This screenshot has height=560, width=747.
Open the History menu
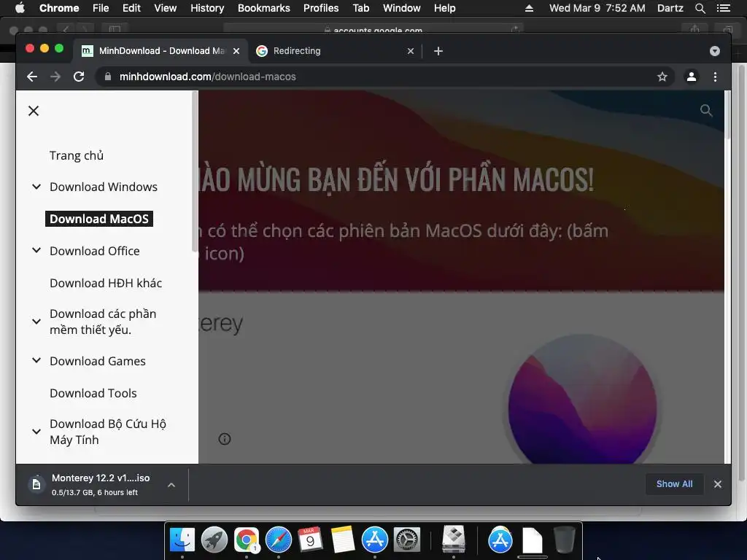click(x=207, y=8)
